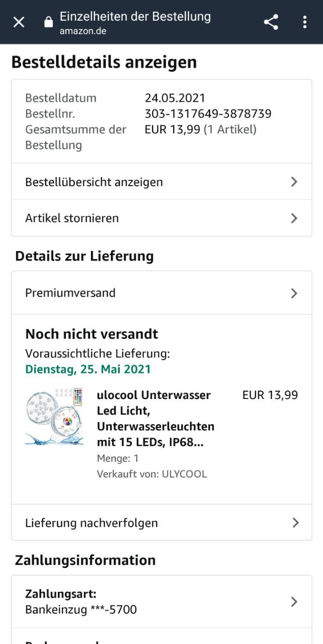The width and height of the screenshot is (323, 644).
Task: Tap chevron arrow on Premiumversand row
Action: coord(294,293)
